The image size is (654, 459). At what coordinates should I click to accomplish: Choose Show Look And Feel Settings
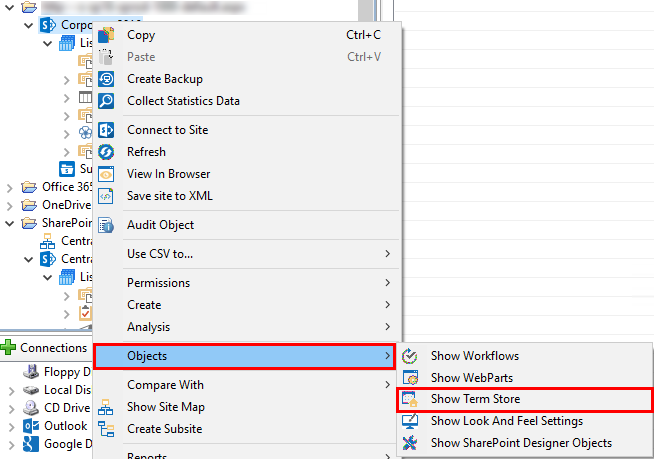pyautogui.click(x=506, y=421)
